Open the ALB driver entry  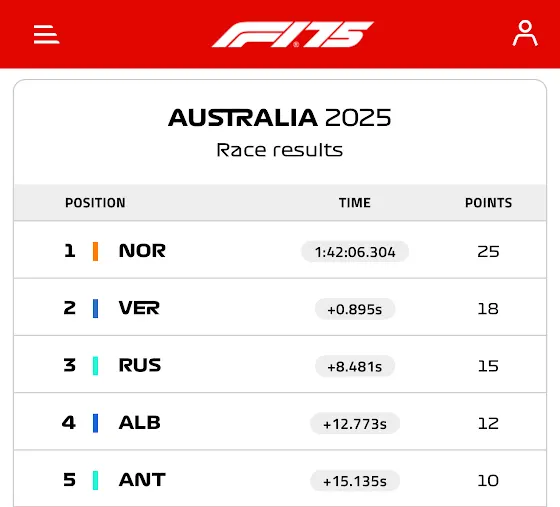click(280, 422)
